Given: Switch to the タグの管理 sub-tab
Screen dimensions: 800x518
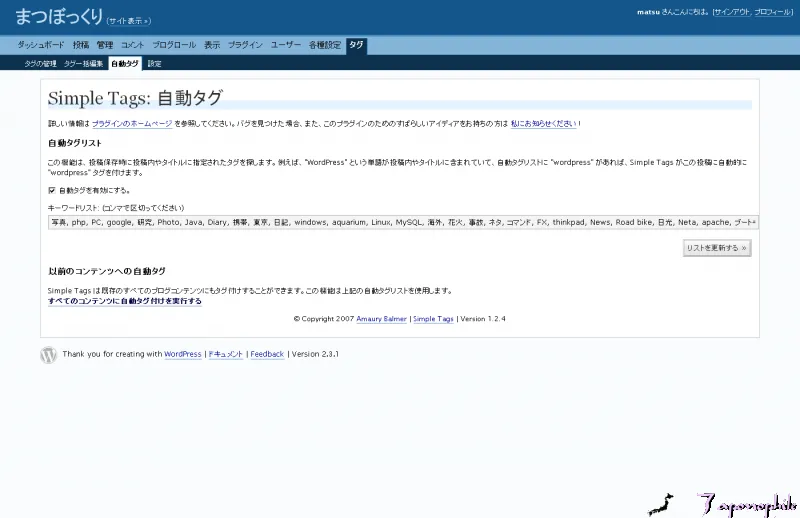Looking at the screenshot, I should [41, 63].
